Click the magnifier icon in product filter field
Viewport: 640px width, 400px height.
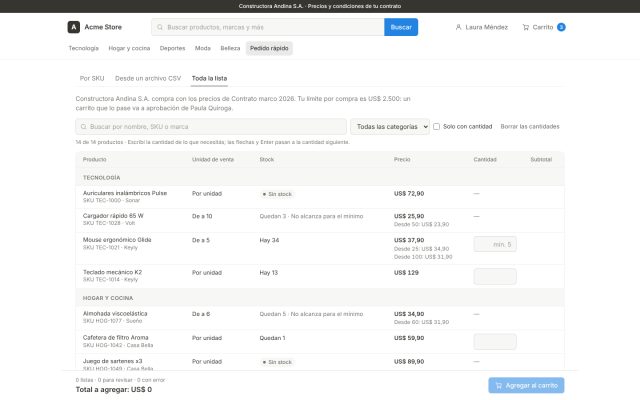tap(84, 127)
